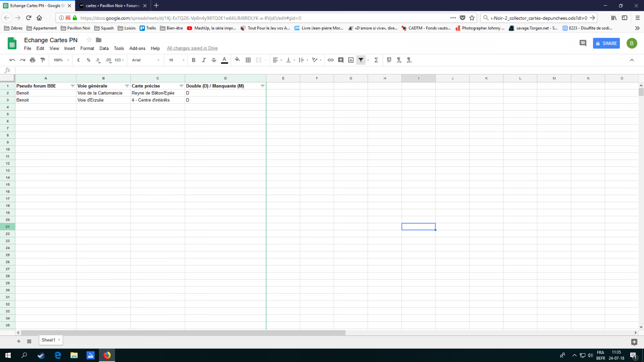Open the Functions sigma icon
Screen dimensions: 644x362
tap(376, 60)
